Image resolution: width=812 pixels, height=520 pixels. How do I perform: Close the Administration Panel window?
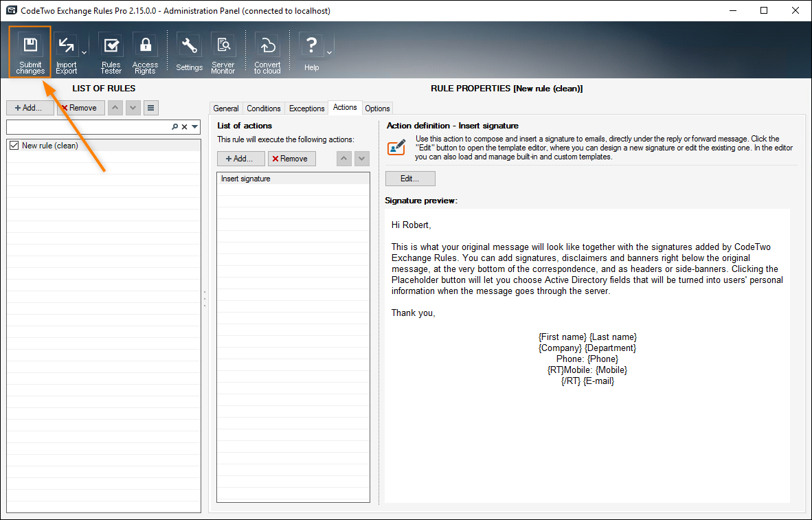pyautogui.click(x=796, y=10)
